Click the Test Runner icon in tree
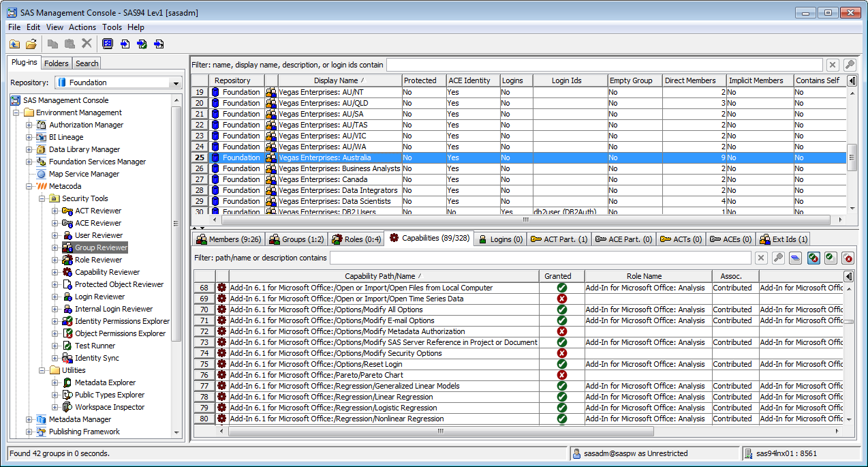This screenshot has width=868, height=467. 67,346
